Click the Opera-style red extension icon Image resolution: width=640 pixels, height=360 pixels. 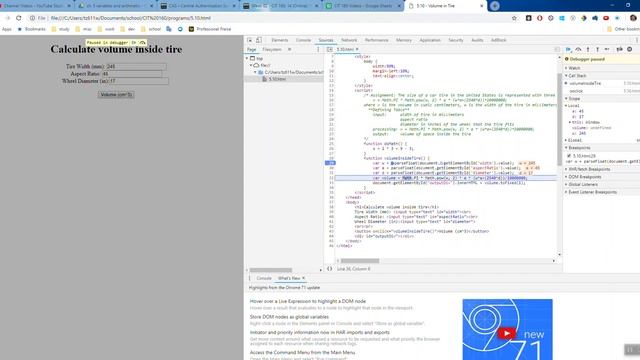coord(540,18)
